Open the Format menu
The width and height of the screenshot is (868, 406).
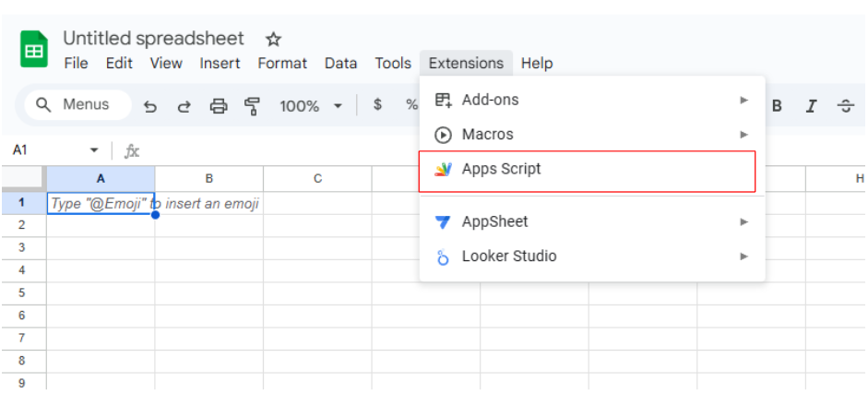282,63
